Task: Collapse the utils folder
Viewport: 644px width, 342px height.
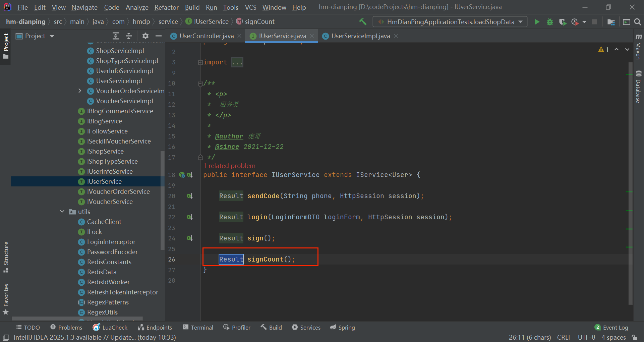Action: click(x=62, y=212)
